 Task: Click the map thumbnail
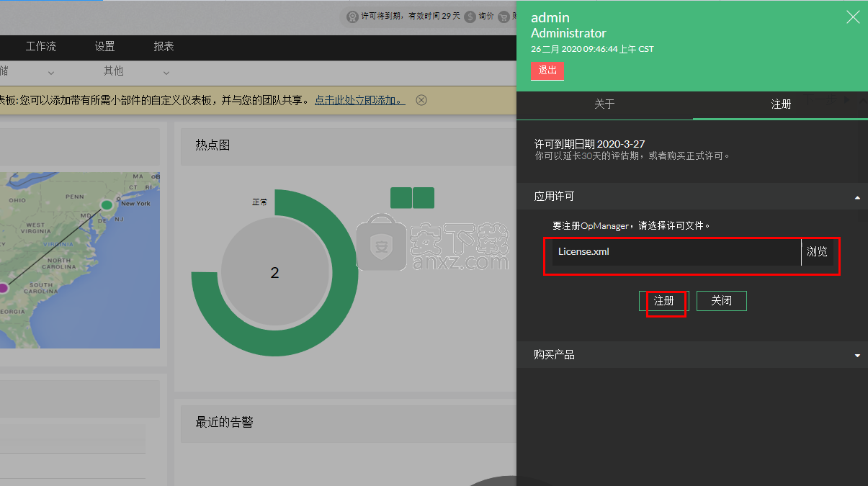tap(80, 260)
